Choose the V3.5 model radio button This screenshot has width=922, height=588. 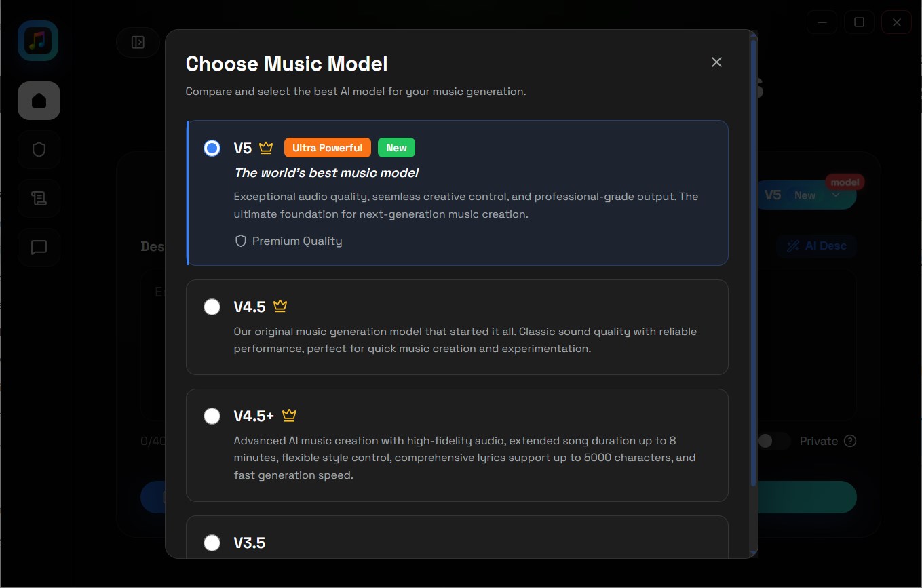212,543
